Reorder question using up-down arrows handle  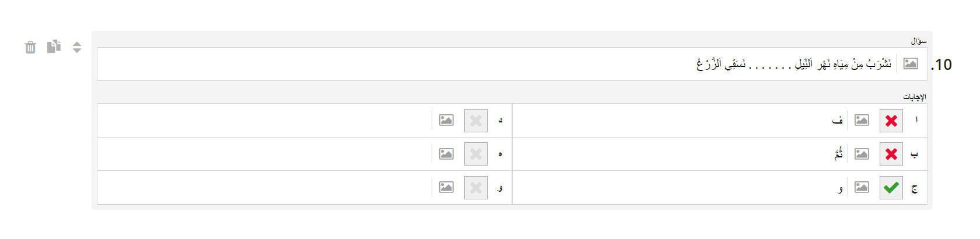(x=77, y=47)
